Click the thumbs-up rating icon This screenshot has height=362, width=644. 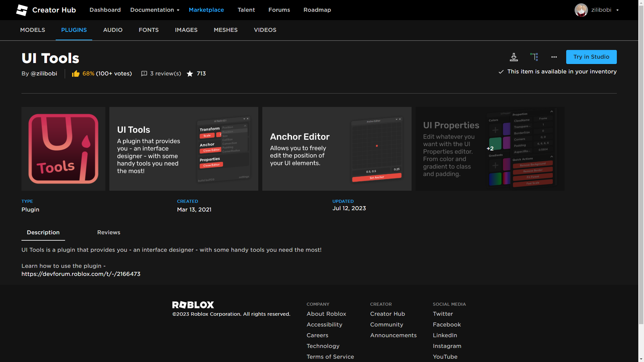(x=75, y=73)
